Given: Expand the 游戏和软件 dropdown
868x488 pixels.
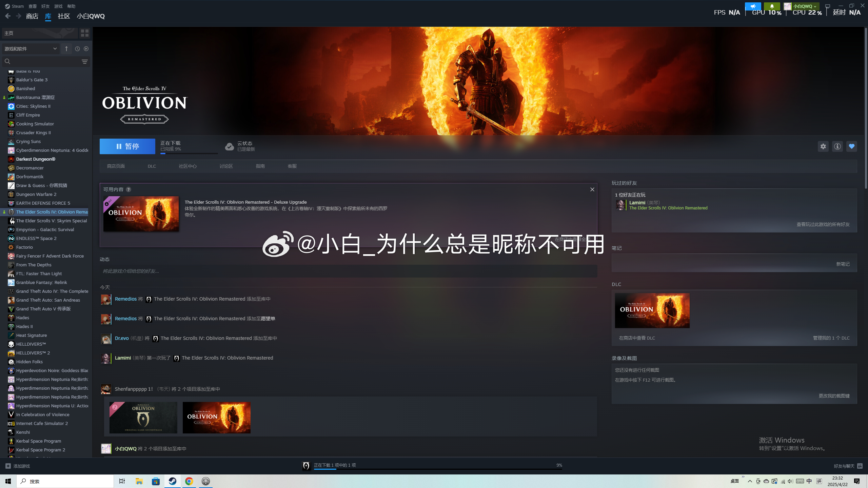Looking at the screenshot, I should [x=31, y=49].
